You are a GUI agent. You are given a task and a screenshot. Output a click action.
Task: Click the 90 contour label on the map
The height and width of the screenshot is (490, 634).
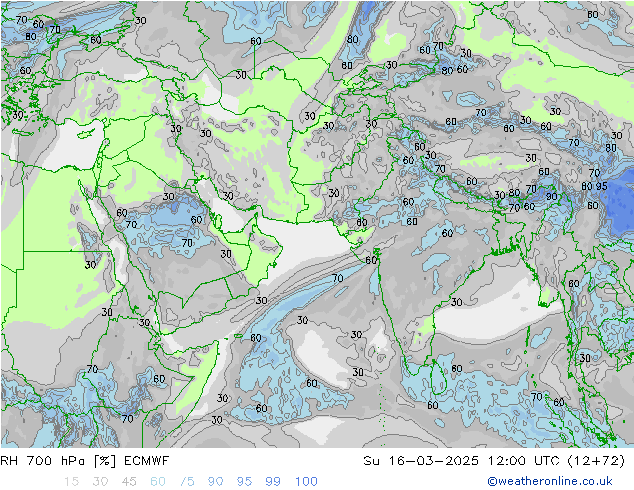[x=552, y=197]
